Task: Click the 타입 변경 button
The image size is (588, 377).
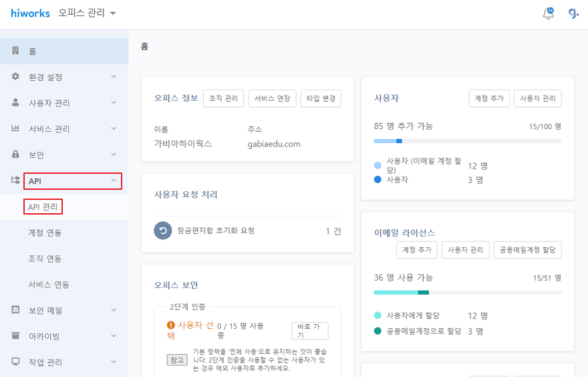Action: coord(321,98)
